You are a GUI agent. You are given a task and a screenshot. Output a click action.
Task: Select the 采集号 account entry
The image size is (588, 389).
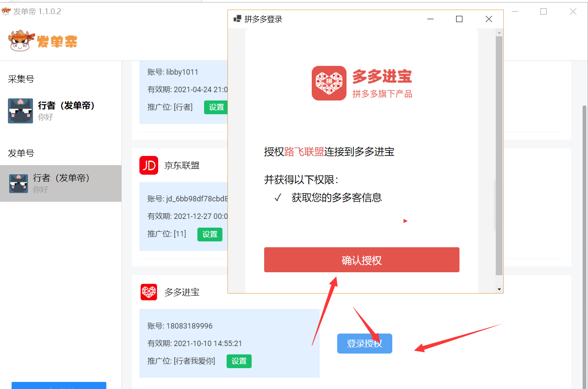[x=61, y=111]
